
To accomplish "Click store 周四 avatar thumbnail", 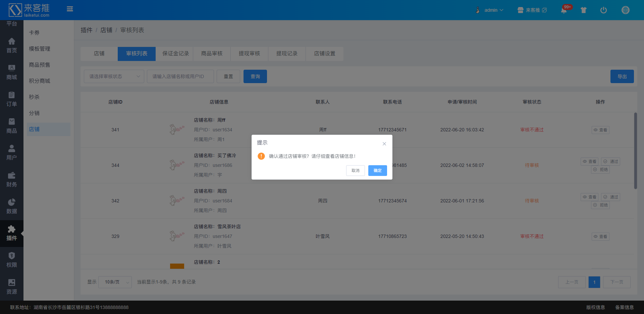I will pos(177,200).
